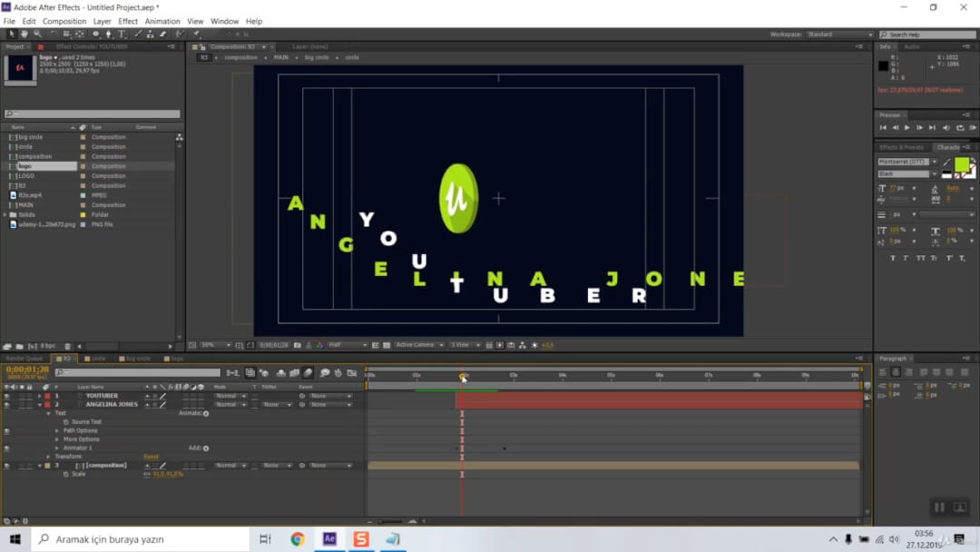Click Draft 3D icon in timeline

click(264, 373)
